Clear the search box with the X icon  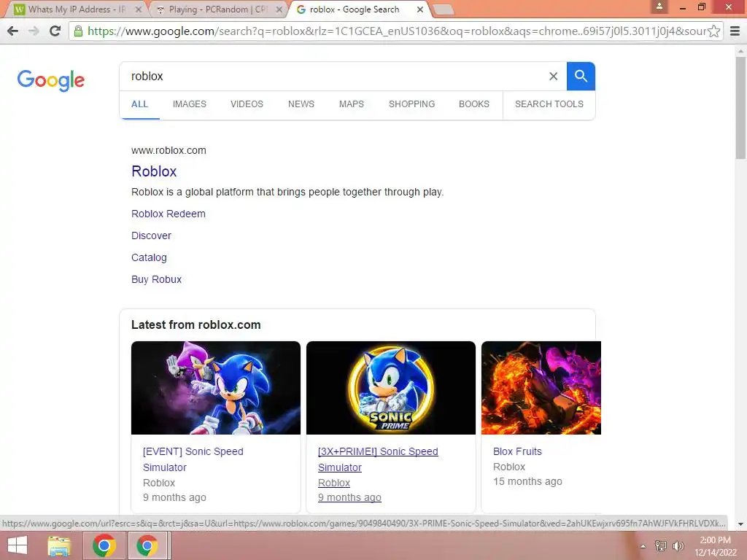point(553,76)
